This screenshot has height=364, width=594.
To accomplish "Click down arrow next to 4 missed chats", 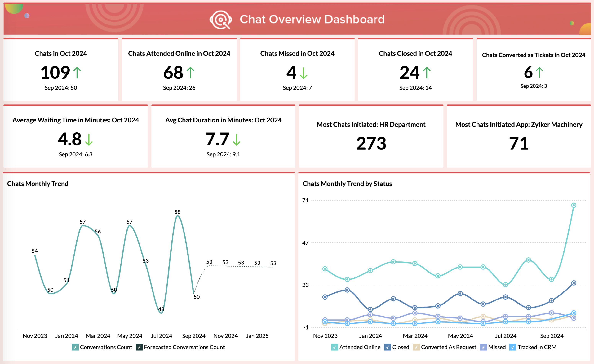I will [304, 73].
